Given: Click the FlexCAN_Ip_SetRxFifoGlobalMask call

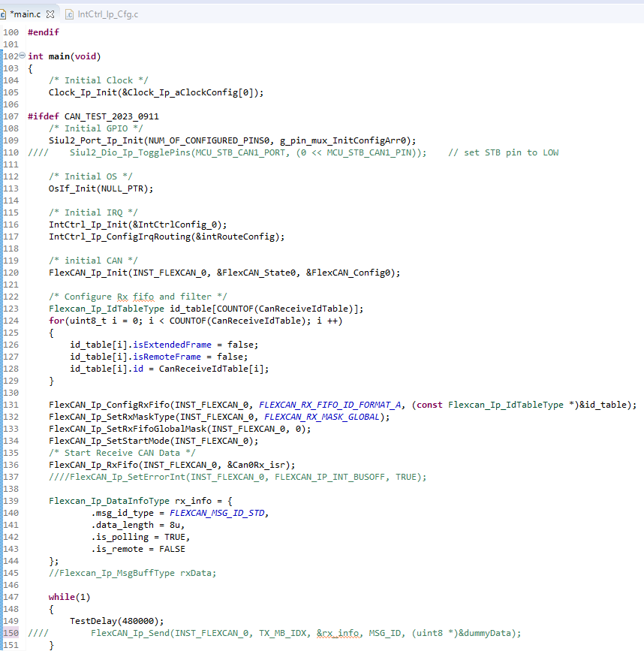Looking at the screenshot, I should (x=179, y=429).
